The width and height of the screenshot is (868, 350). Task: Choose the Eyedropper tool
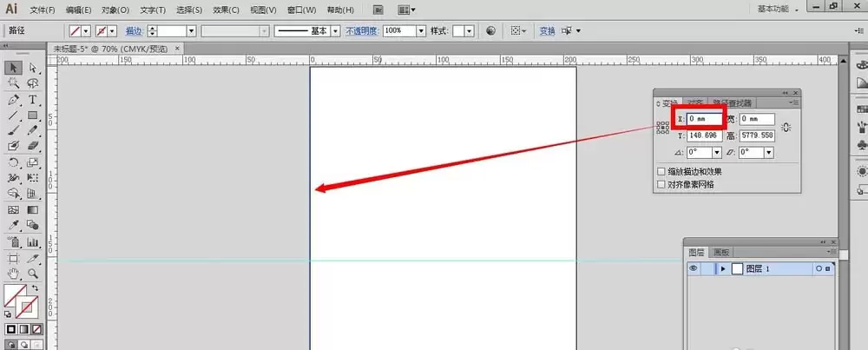[x=14, y=225]
